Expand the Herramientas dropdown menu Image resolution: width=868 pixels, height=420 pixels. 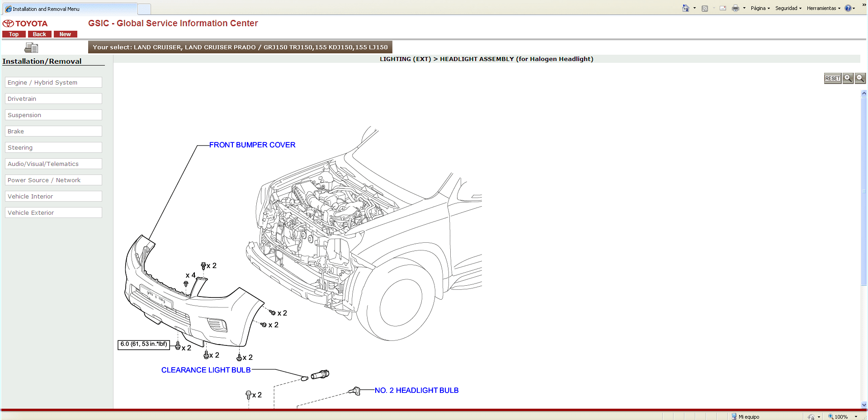point(823,8)
